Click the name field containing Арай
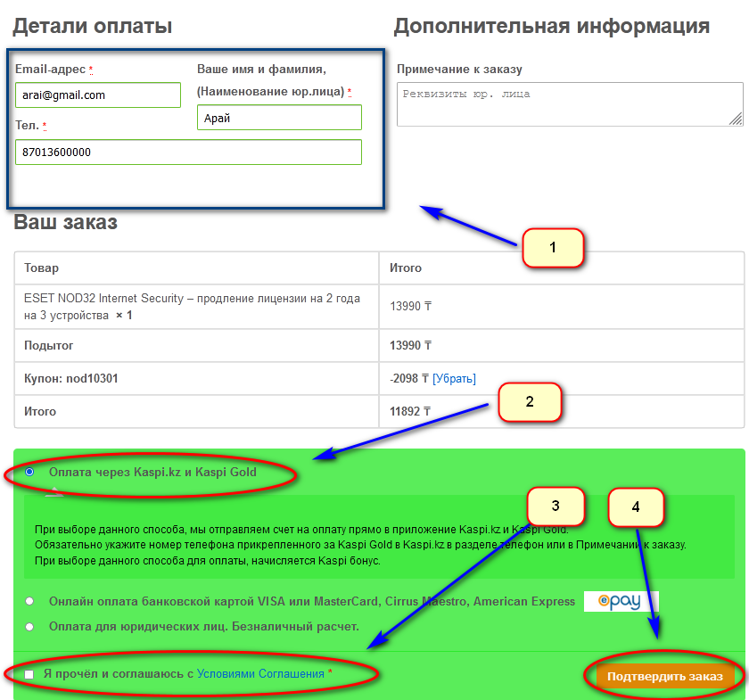This screenshot has height=700, width=749. [279, 118]
